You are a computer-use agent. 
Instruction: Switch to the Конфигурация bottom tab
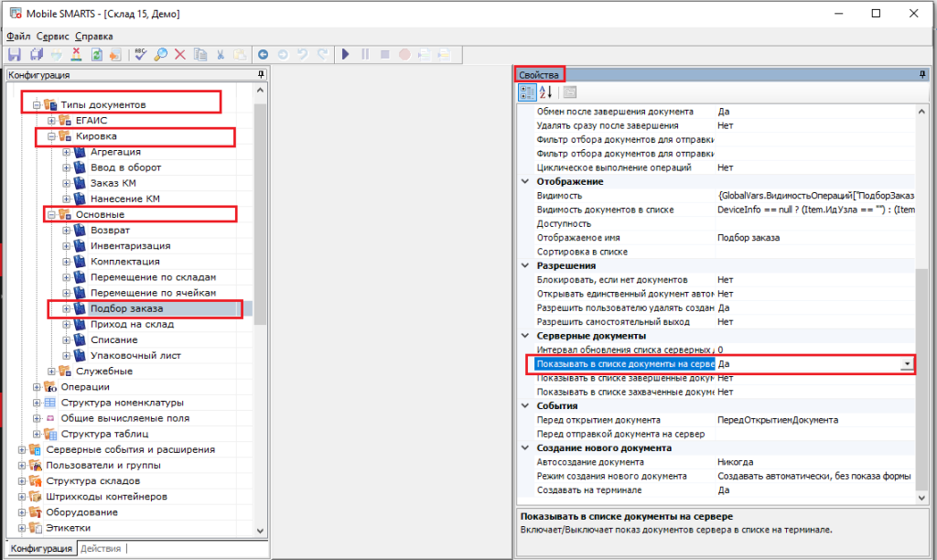pos(41,548)
